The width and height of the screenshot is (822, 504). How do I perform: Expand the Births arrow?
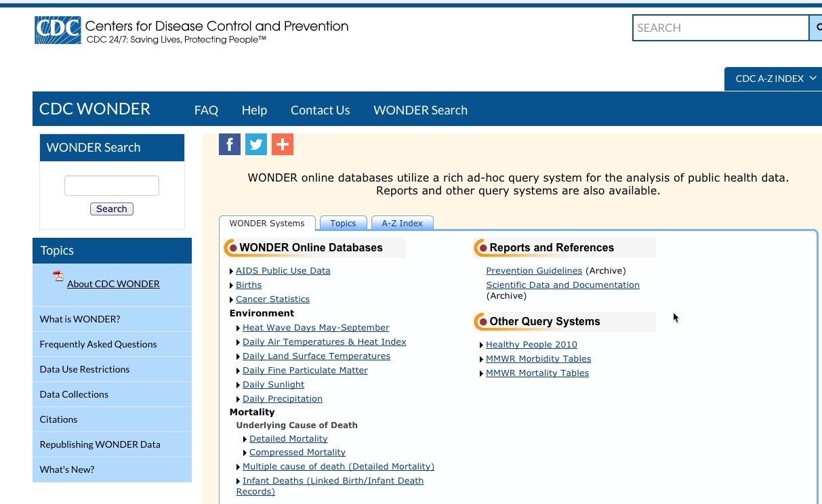click(232, 286)
